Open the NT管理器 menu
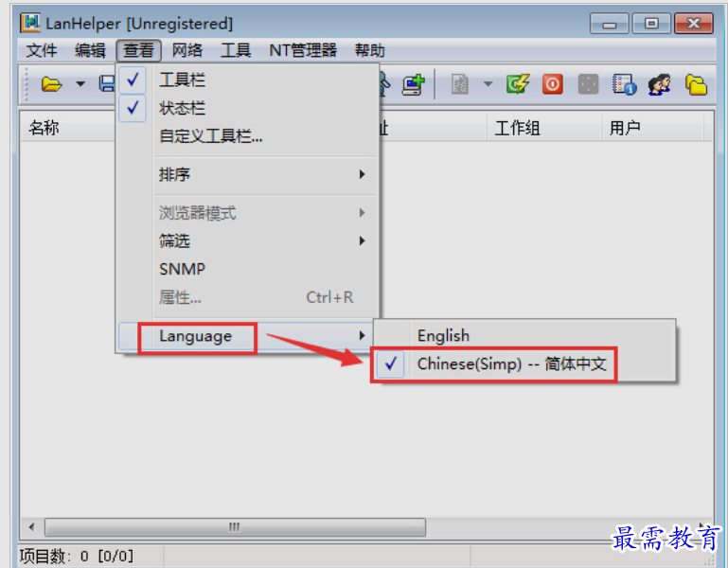 [x=303, y=50]
